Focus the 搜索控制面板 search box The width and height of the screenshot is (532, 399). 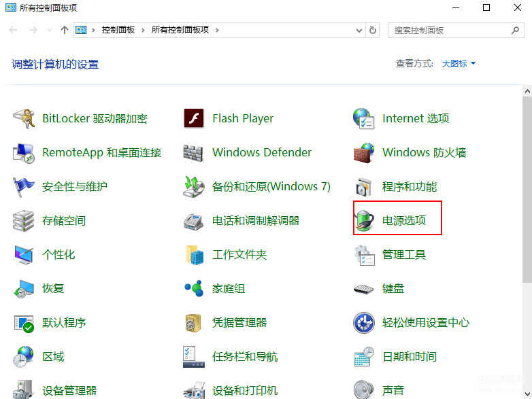coord(456,31)
